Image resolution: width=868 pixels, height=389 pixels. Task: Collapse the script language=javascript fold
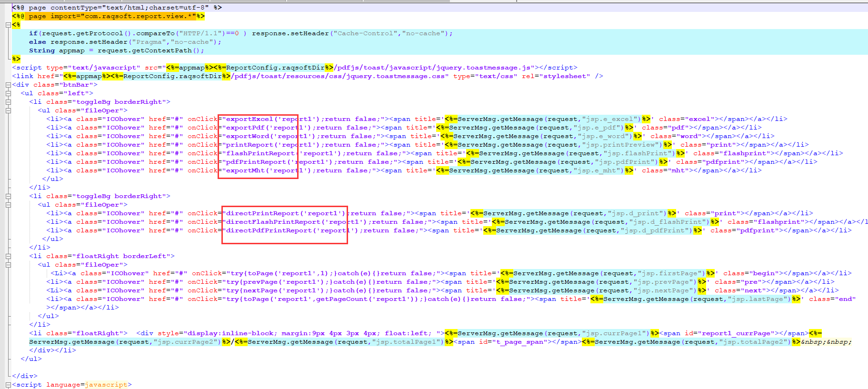(8, 385)
